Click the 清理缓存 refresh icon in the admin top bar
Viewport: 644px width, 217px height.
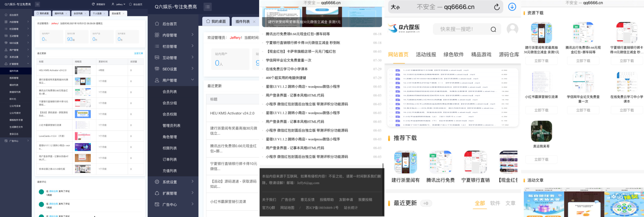(x=93, y=4)
